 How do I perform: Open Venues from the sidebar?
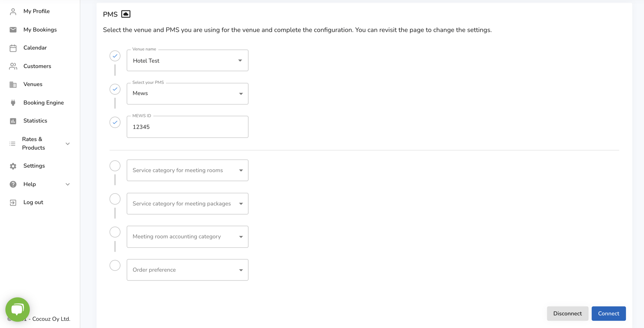(x=33, y=84)
